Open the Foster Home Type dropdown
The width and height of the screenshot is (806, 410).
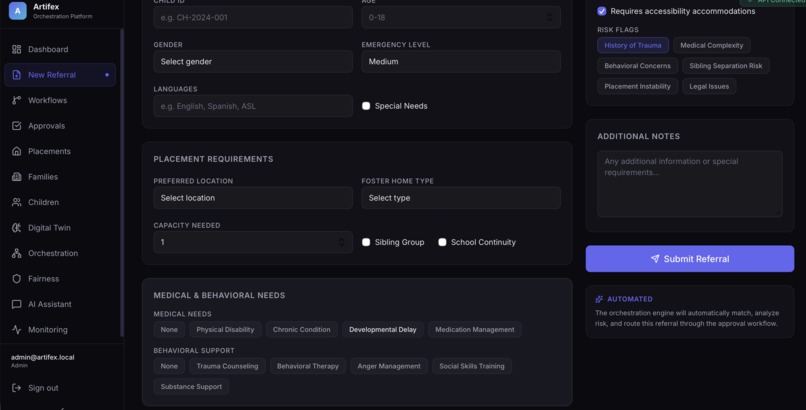(x=461, y=198)
